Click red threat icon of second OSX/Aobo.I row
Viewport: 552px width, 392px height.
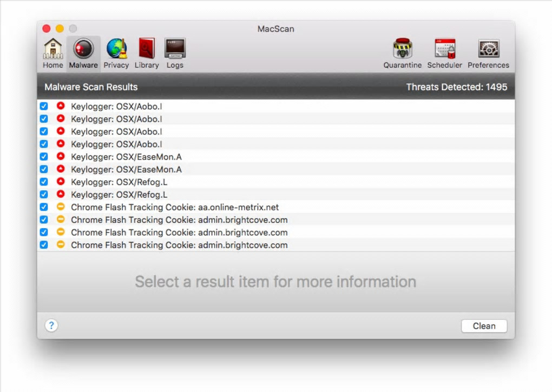click(61, 118)
